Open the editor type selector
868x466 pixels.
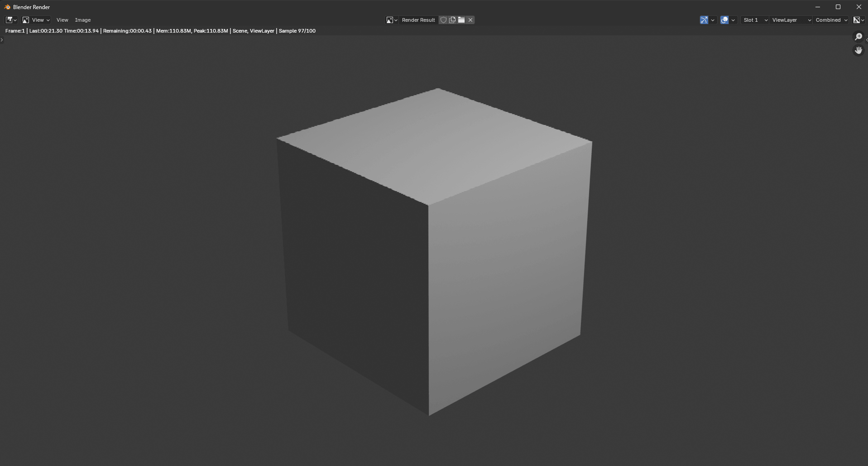click(11, 20)
